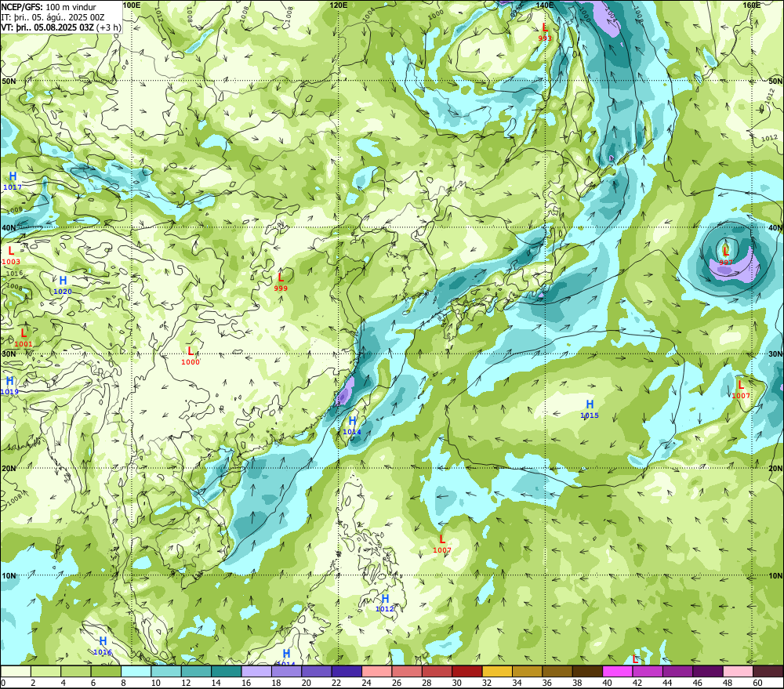
Task: Pick the dark indigo 22–24 legend swatch
Action: [347, 671]
